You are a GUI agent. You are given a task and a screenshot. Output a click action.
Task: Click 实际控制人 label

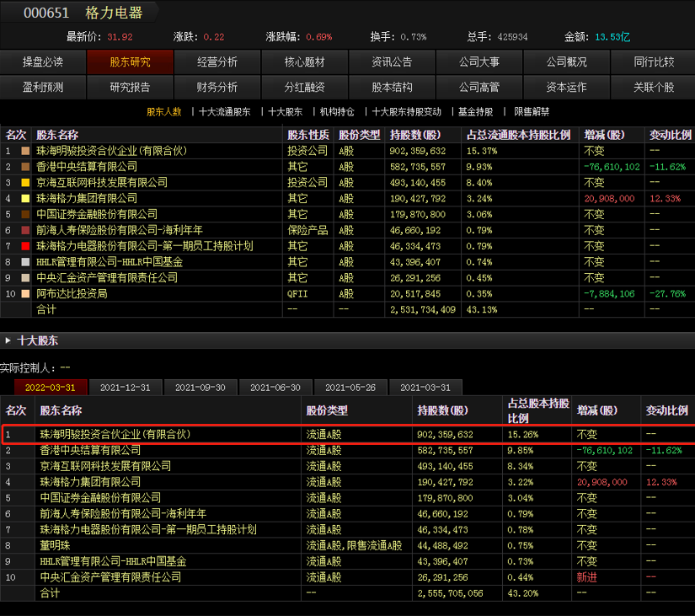(29, 368)
